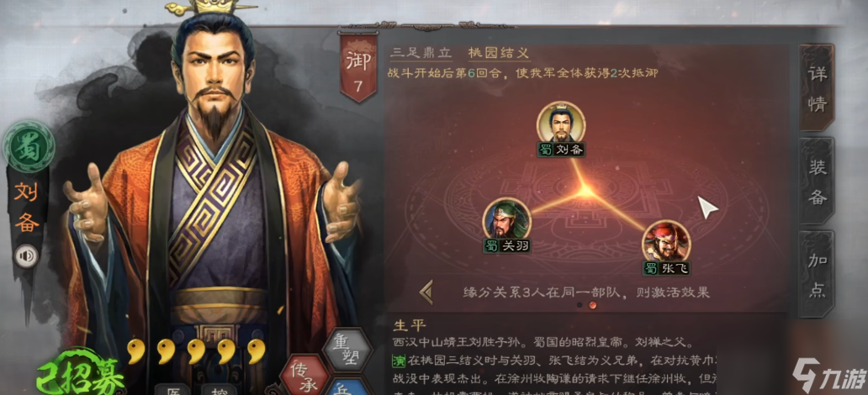Select the second orange page indicator dot
Image resolution: width=868 pixels, height=395 pixels.
(x=593, y=305)
